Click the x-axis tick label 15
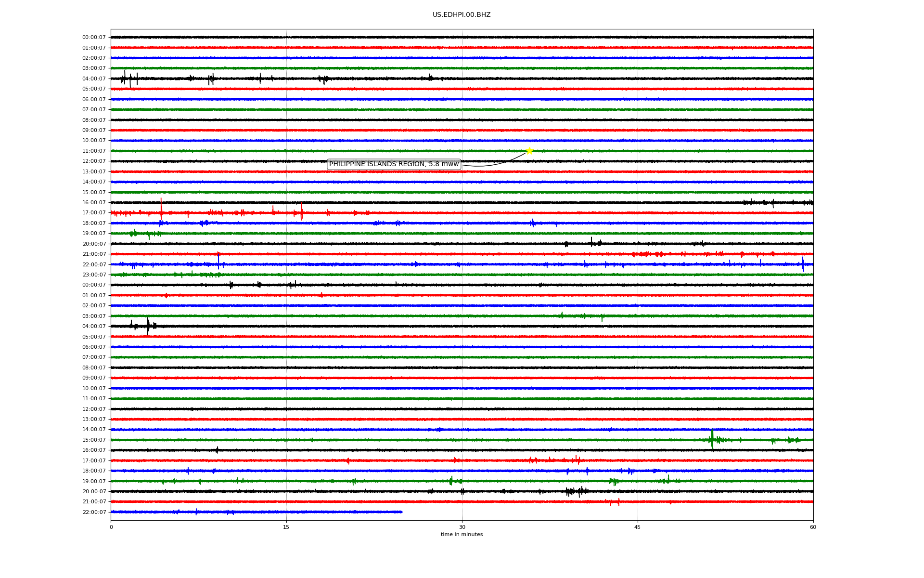This screenshot has height=578, width=924. [286, 527]
